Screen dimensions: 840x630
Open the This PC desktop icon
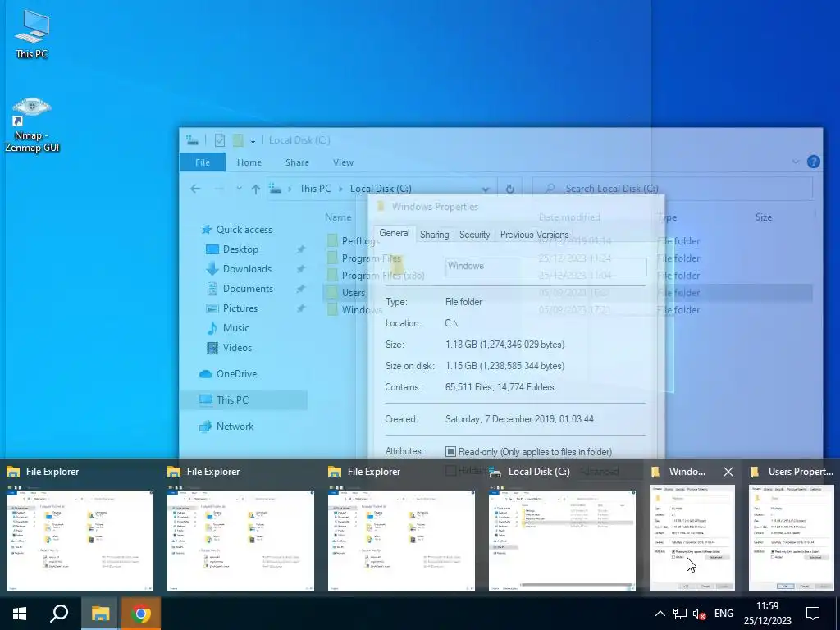32,34
